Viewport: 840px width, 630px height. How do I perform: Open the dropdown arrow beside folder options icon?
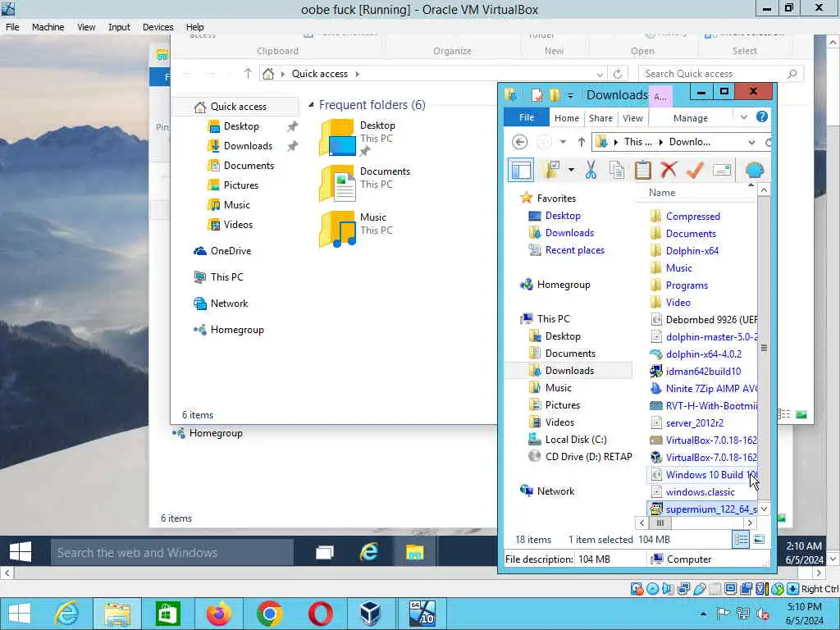pyautogui.click(x=571, y=171)
